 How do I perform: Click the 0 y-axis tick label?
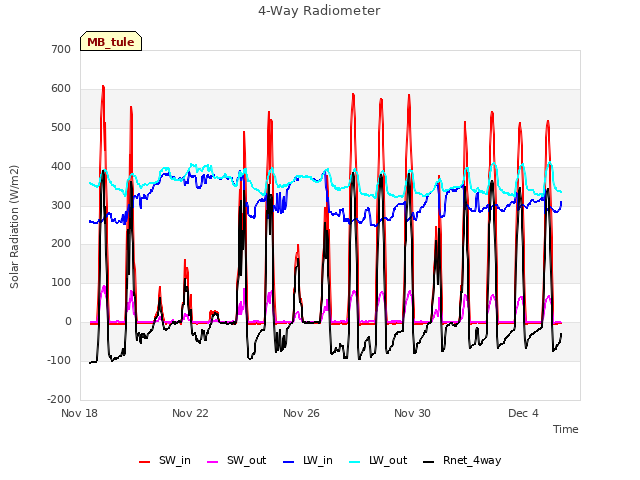pyautogui.click(x=68, y=321)
